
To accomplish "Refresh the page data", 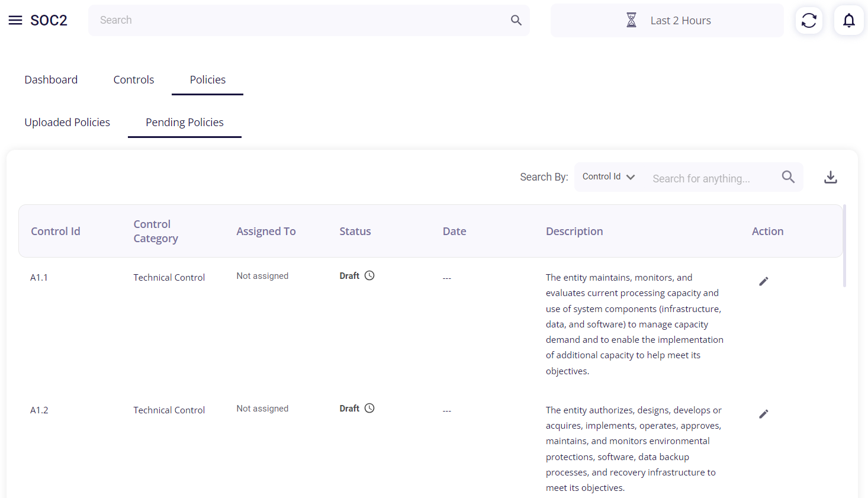I will click(x=809, y=20).
